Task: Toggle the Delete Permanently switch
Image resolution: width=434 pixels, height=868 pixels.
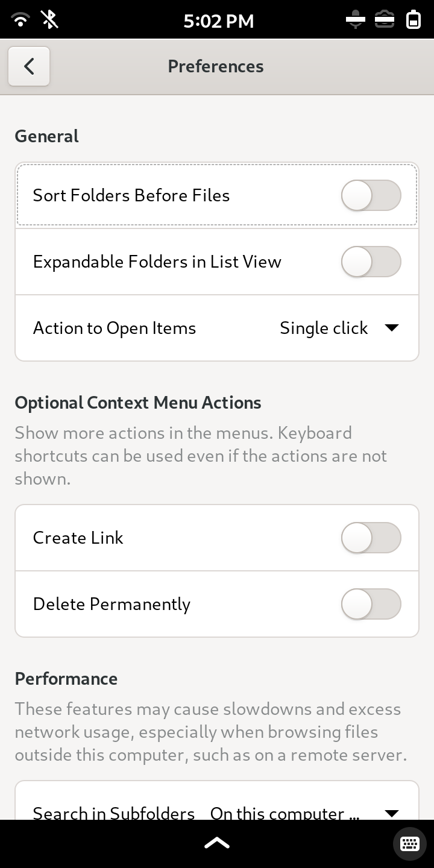Action: pos(371,604)
